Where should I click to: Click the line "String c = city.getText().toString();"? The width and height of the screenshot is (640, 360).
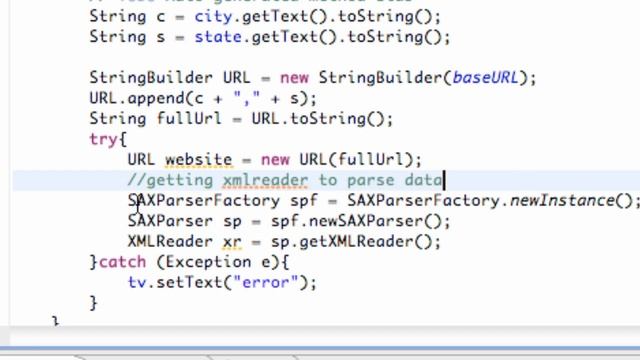[265, 17]
